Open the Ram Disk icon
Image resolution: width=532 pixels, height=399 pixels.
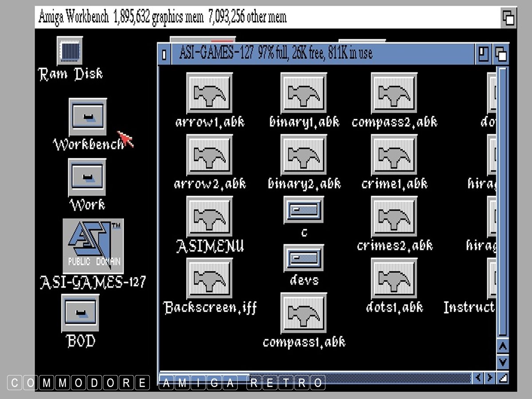pyautogui.click(x=70, y=51)
